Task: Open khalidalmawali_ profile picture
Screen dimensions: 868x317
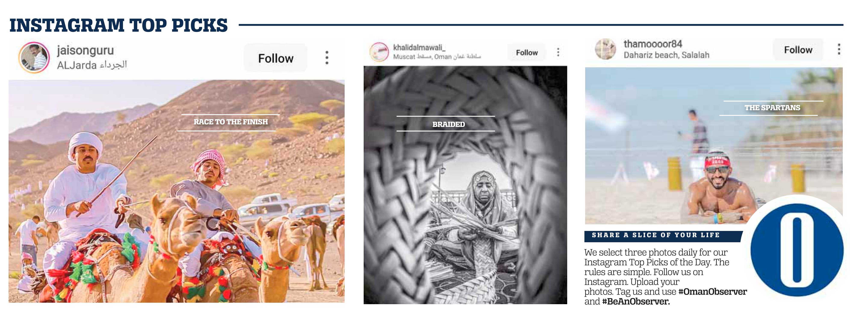Action: (379, 52)
